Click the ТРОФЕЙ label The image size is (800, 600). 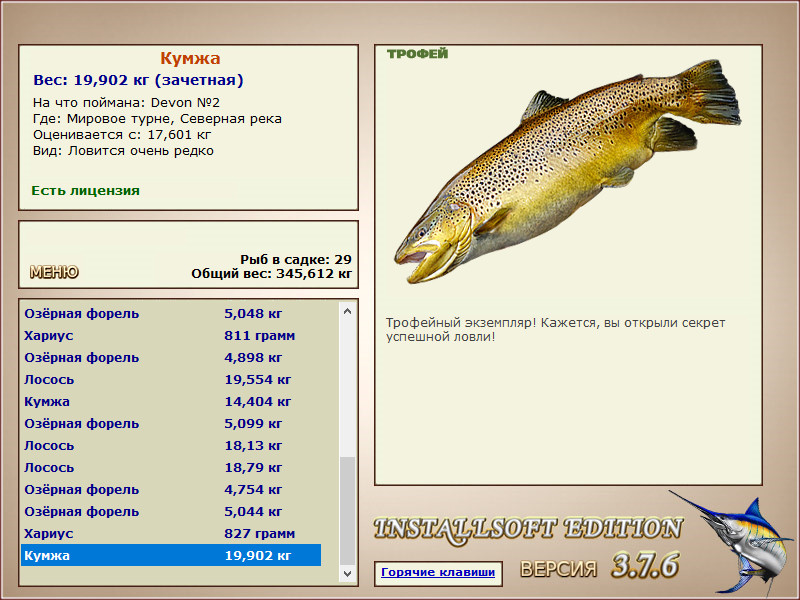click(x=417, y=54)
